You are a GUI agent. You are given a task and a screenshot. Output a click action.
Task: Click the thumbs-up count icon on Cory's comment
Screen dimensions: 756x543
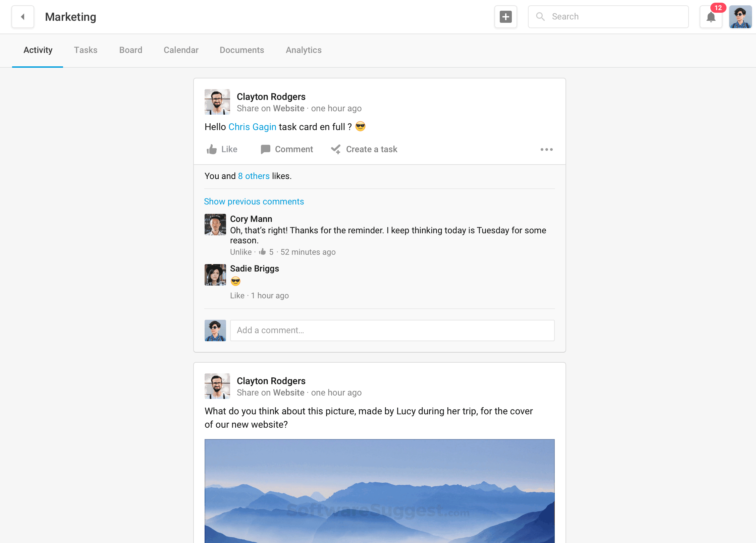(263, 252)
